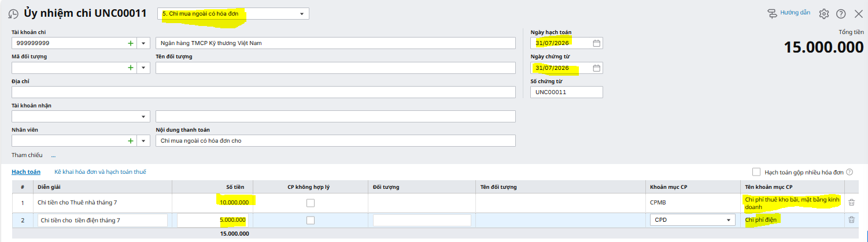Expand Tài khoản chi account dropdown arrow

click(x=143, y=43)
